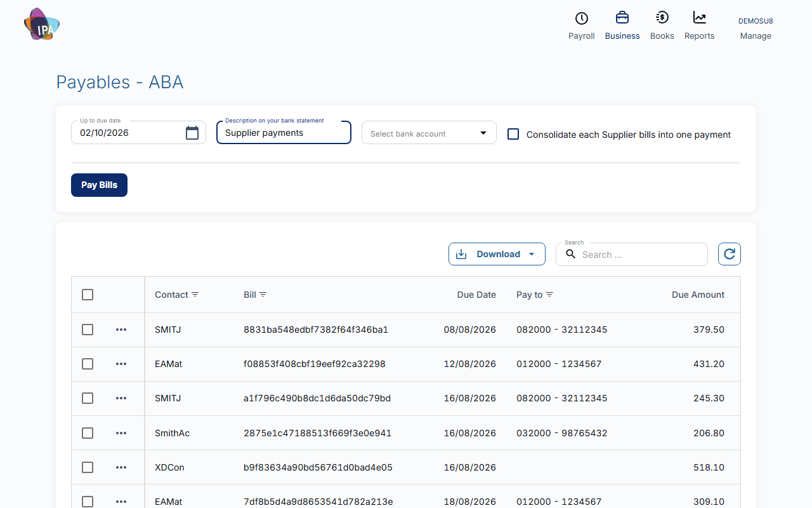Open the Business briefcase icon
812x508 pixels.
click(x=622, y=18)
